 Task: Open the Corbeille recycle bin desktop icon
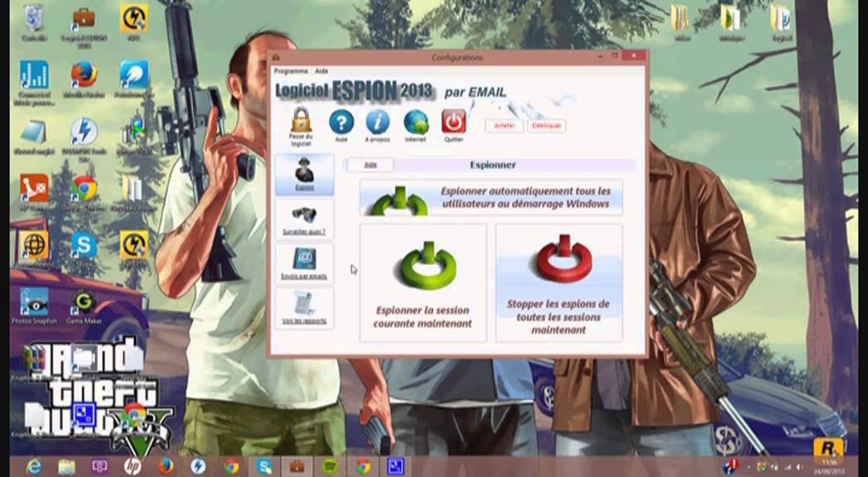[x=34, y=19]
